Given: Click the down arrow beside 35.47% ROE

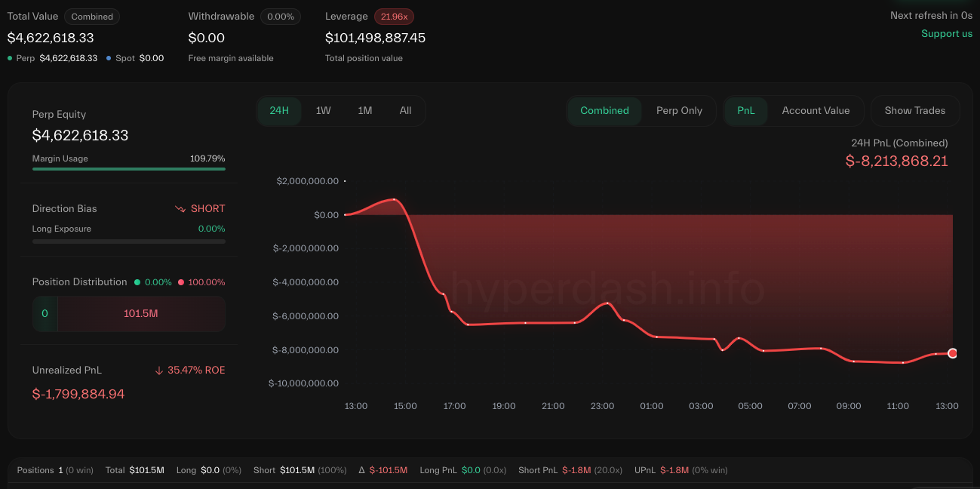Looking at the screenshot, I should 159,371.
